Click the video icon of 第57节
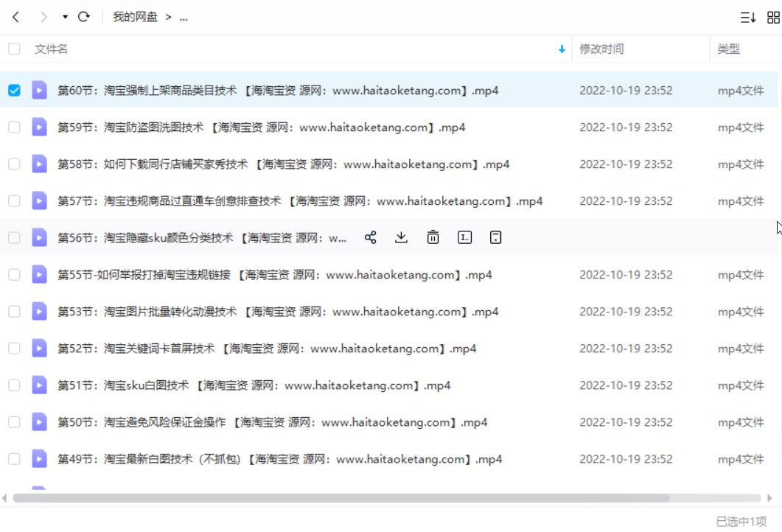 click(39, 201)
